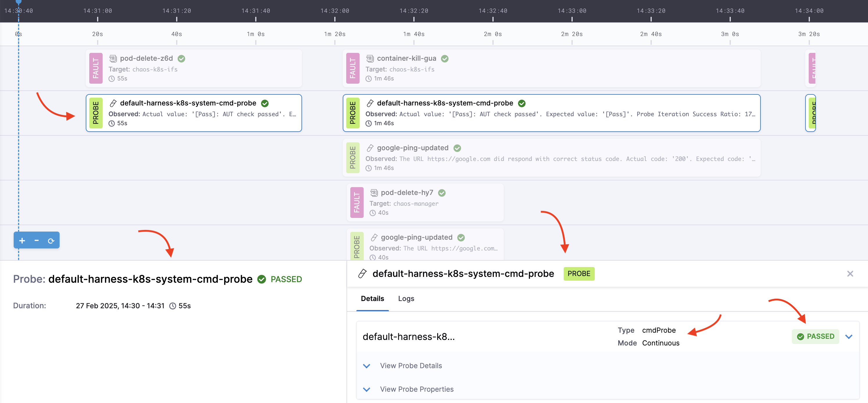Click the 14:32:00 timeline tick mark

[335, 19]
